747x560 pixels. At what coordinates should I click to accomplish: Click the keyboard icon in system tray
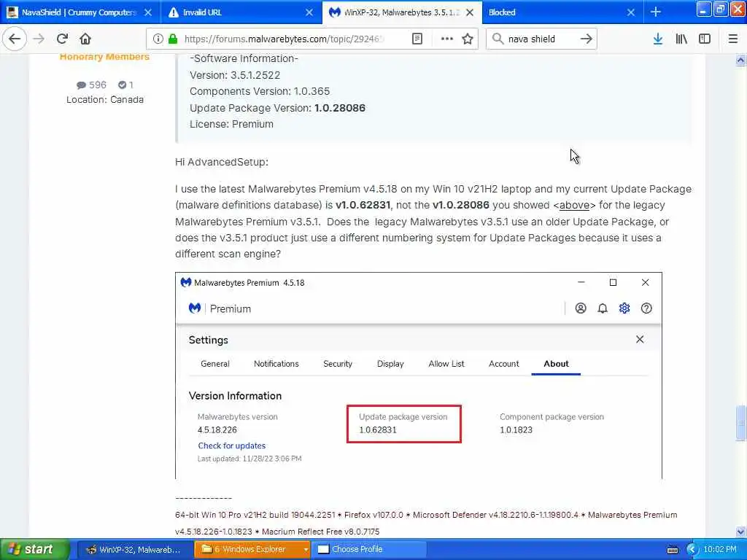(673, 550)
